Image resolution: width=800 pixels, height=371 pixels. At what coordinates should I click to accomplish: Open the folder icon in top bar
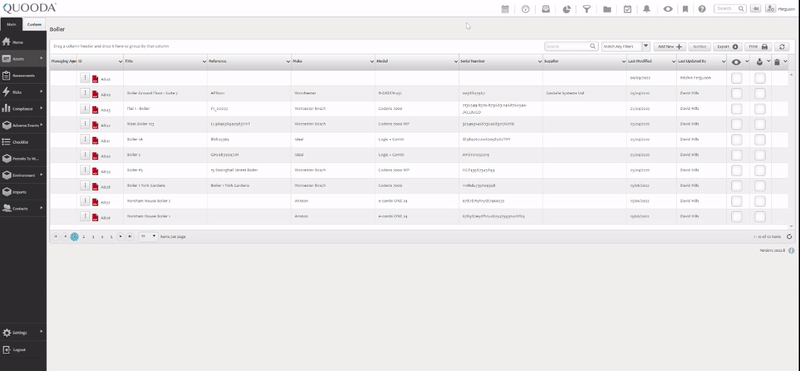click(x=607, y=9)
